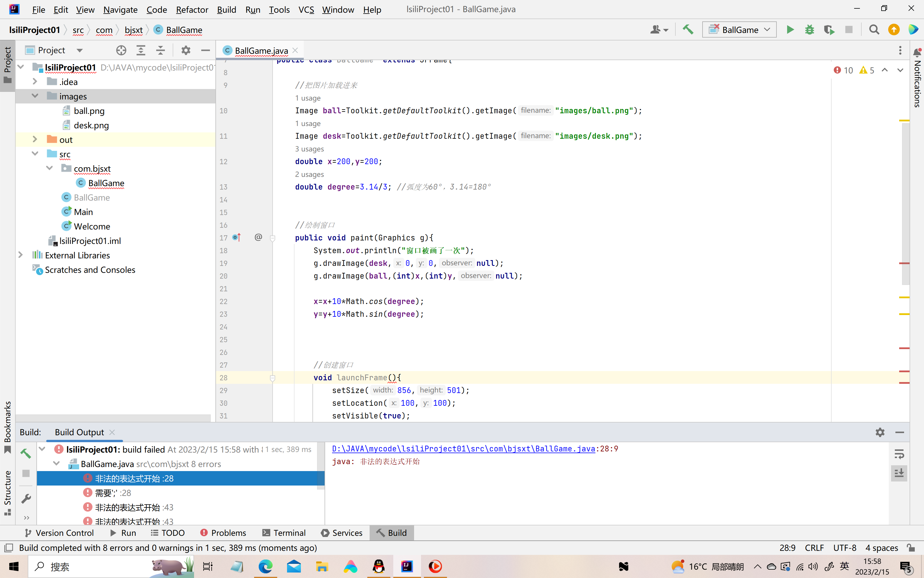Collapse the src folder
This screenshot has width=924, height=578.
35,154
